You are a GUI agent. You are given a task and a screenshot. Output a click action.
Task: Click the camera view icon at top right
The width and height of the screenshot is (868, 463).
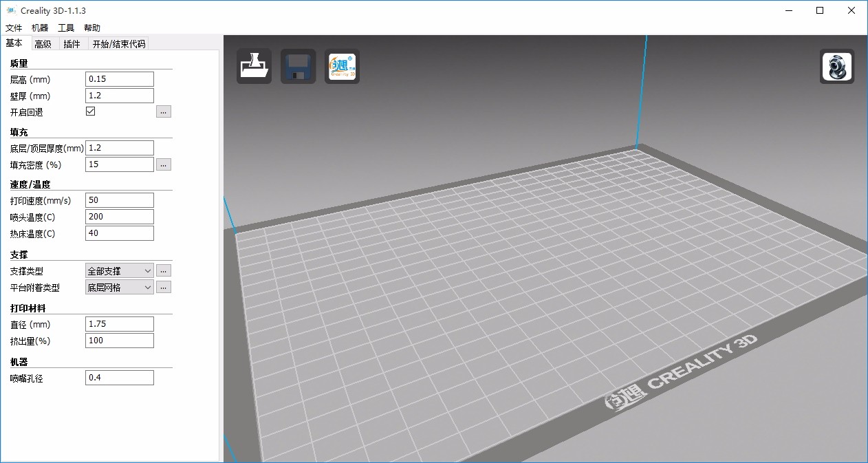(x=836, y=67)
